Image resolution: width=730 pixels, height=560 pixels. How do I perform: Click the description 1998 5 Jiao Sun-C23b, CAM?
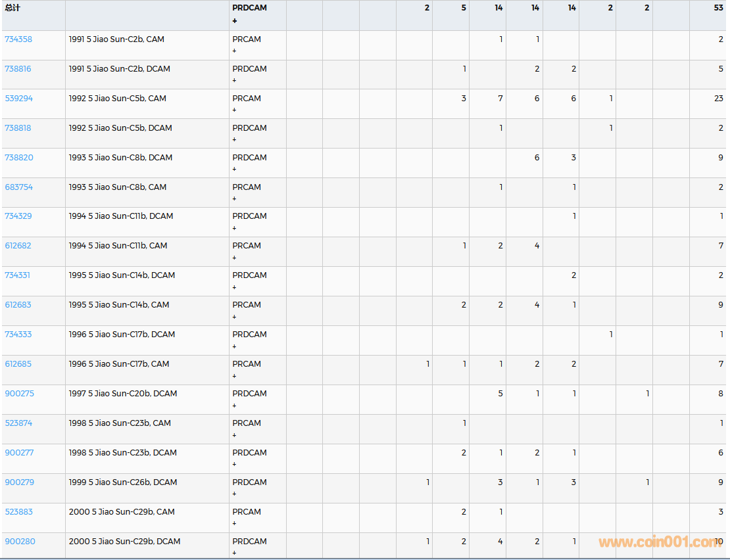[120, 423]
